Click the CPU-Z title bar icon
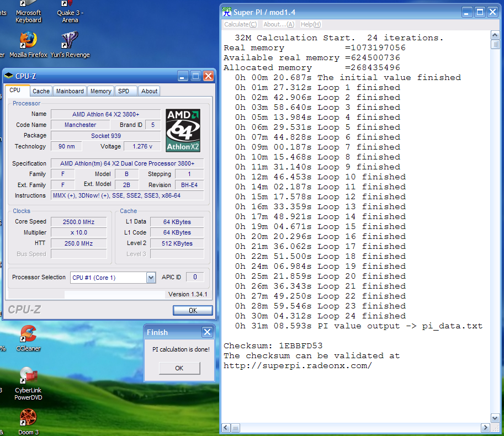504x436 pixels. [9, 76]
